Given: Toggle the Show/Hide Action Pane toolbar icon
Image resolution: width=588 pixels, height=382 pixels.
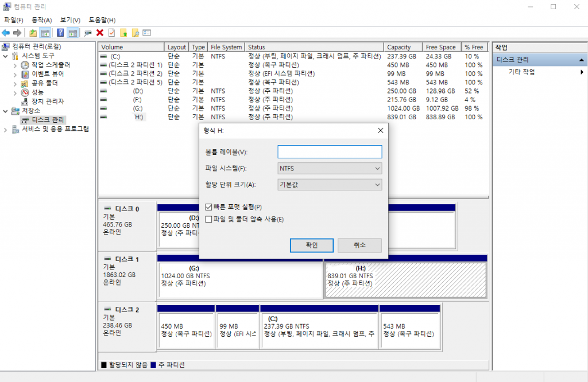Looking at the screenshot, I should (73, 33).
